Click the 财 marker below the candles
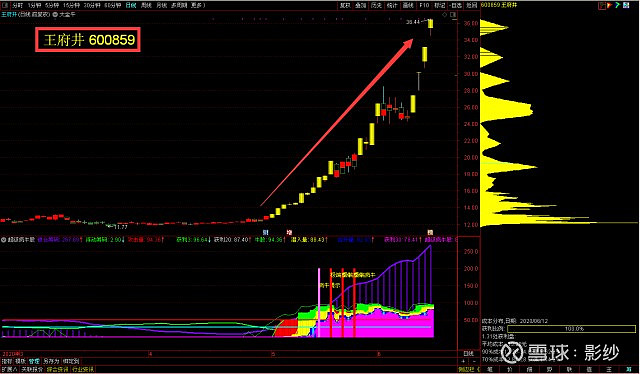Screen dimensions: 640x374 pyautogui.click(x=265, y=232)
